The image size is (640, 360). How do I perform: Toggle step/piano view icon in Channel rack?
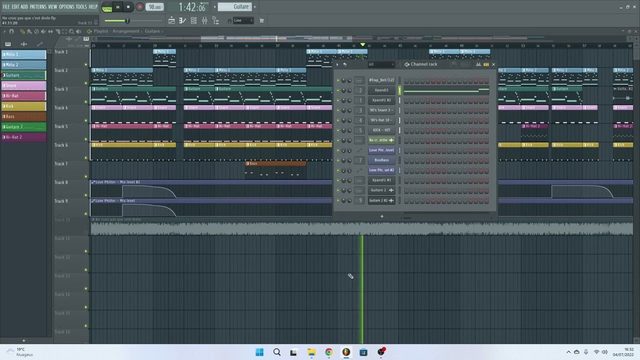point(486,64)
